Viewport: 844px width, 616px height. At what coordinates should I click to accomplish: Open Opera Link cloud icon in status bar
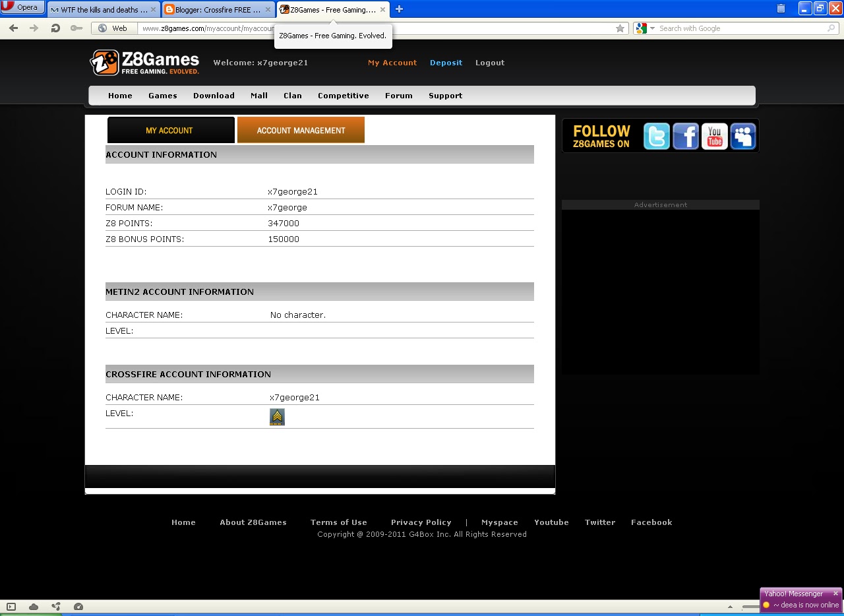click(34, 607)
